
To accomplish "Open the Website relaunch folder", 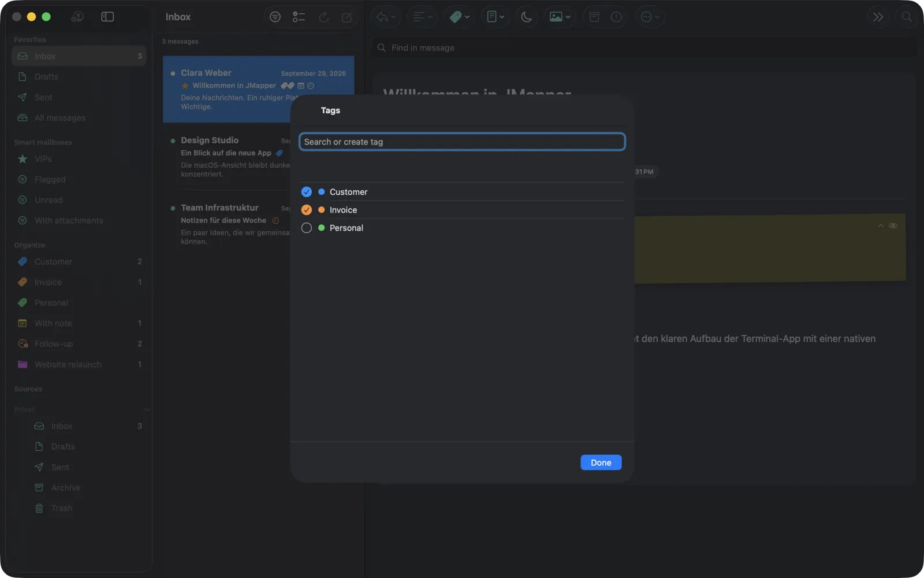I will pos(79,364).
